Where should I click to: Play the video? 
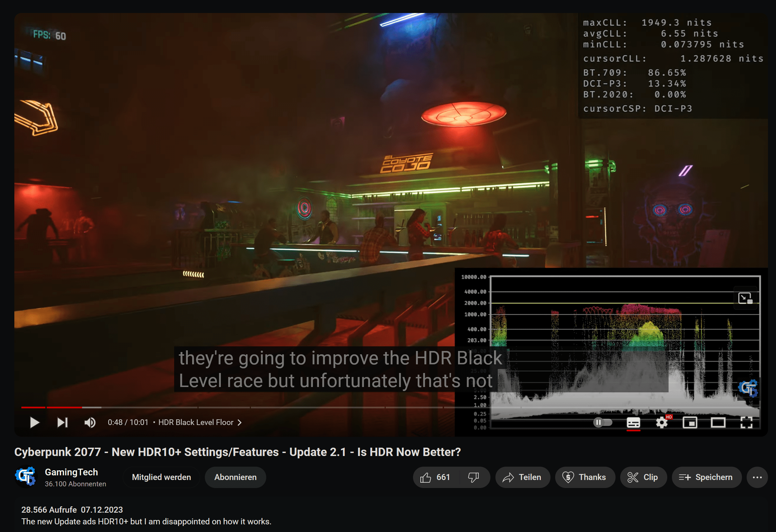34,422
